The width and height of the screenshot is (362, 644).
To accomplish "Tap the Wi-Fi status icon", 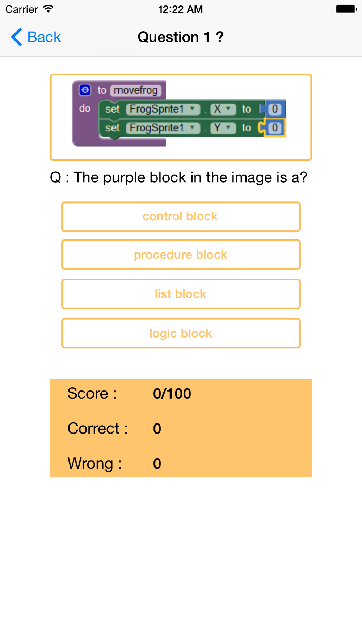I will (48, 9).
